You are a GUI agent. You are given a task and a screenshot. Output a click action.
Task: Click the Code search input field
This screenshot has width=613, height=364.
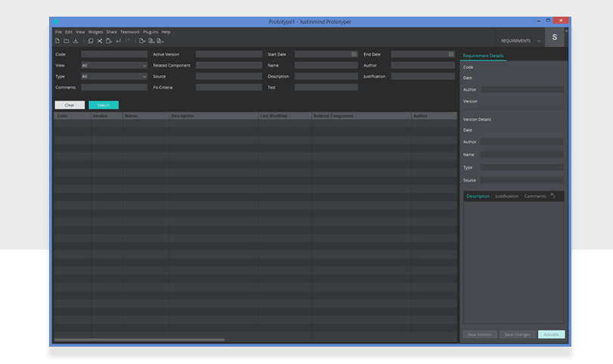pyautogui.click(x=114, y=54)
